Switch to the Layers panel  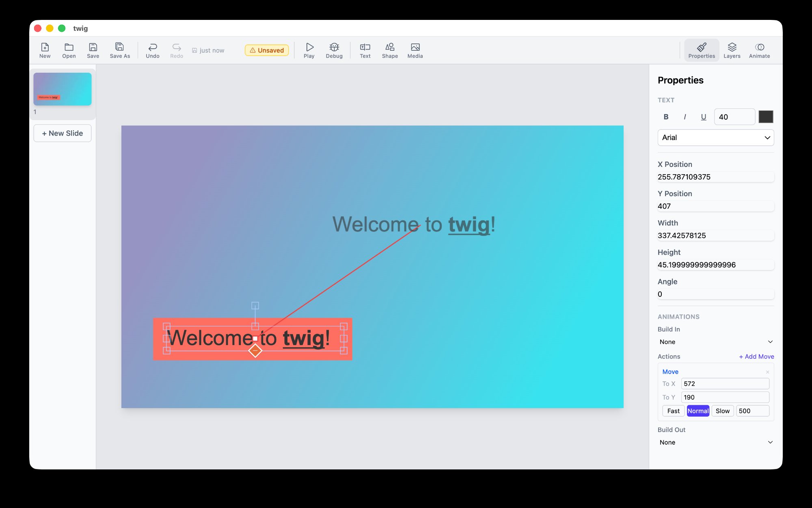(732, 50)
